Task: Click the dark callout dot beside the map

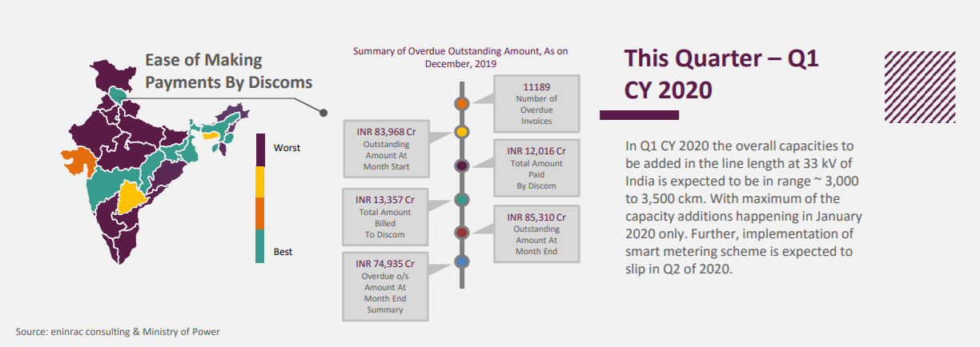Action: (324, 113)
